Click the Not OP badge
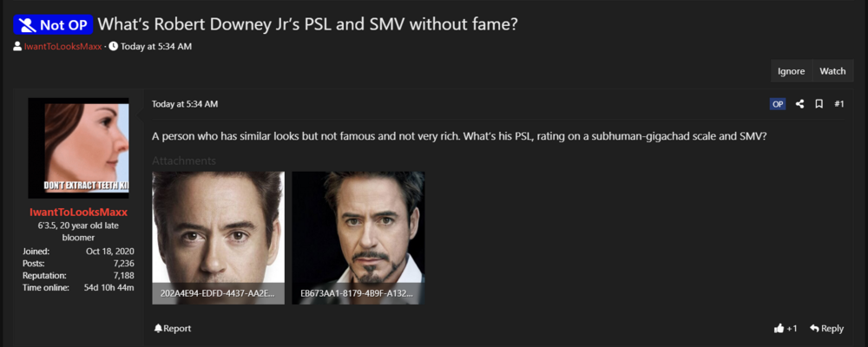Viewport: 868px width, 347px height. (x=53, y=25)
